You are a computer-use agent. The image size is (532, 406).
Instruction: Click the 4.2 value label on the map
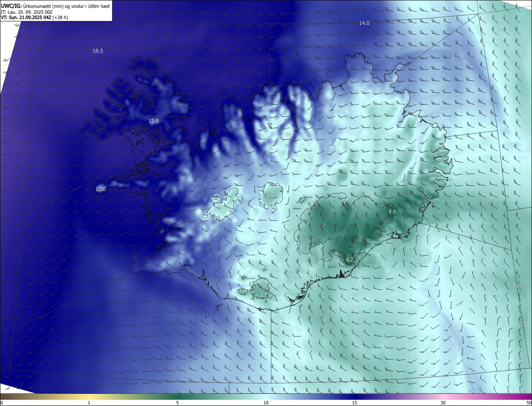pyautogui.click(x=349, y=260)
